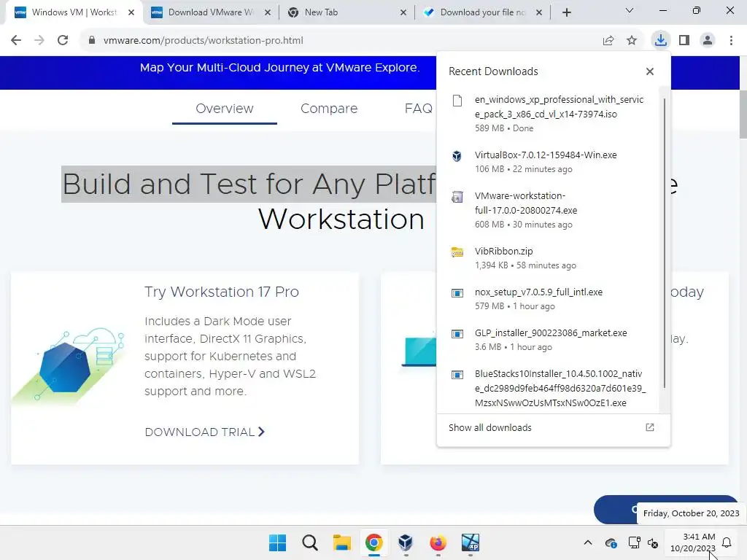Reload the current page

click(63, 41)
